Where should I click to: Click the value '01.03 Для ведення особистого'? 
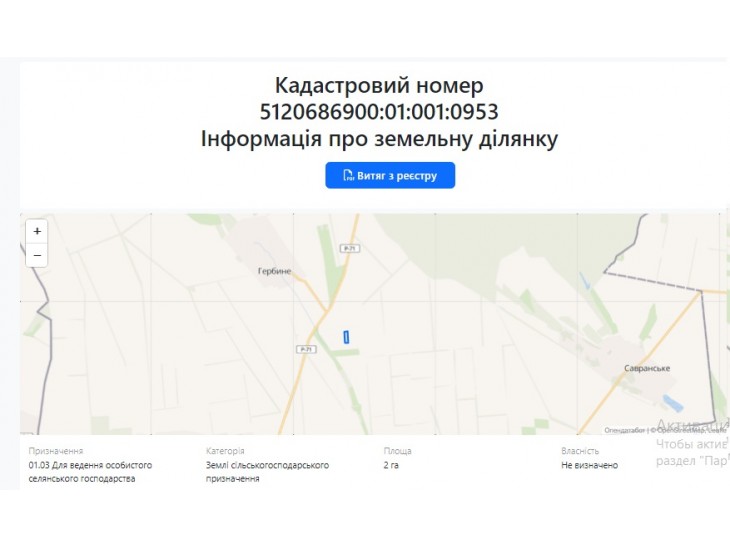click(90, 465)
